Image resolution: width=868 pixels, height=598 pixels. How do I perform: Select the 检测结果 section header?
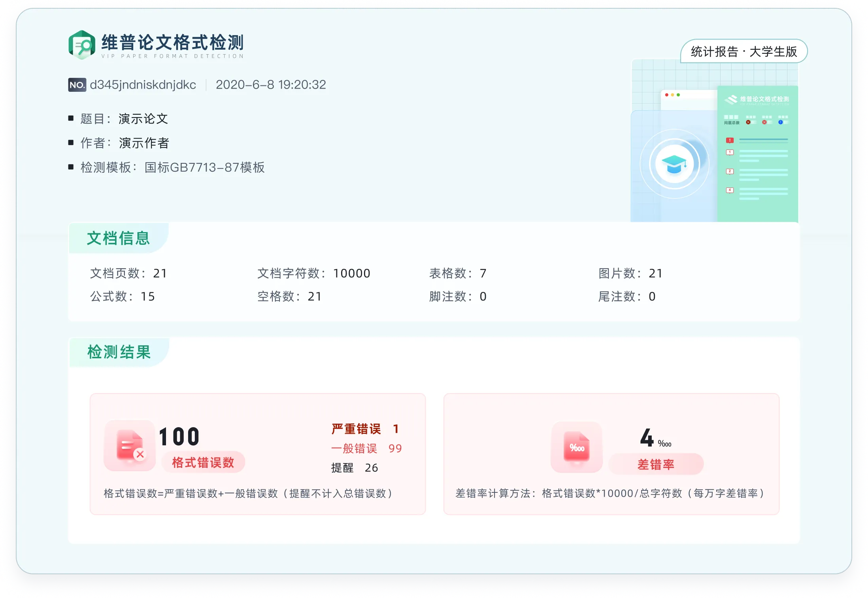119,352
